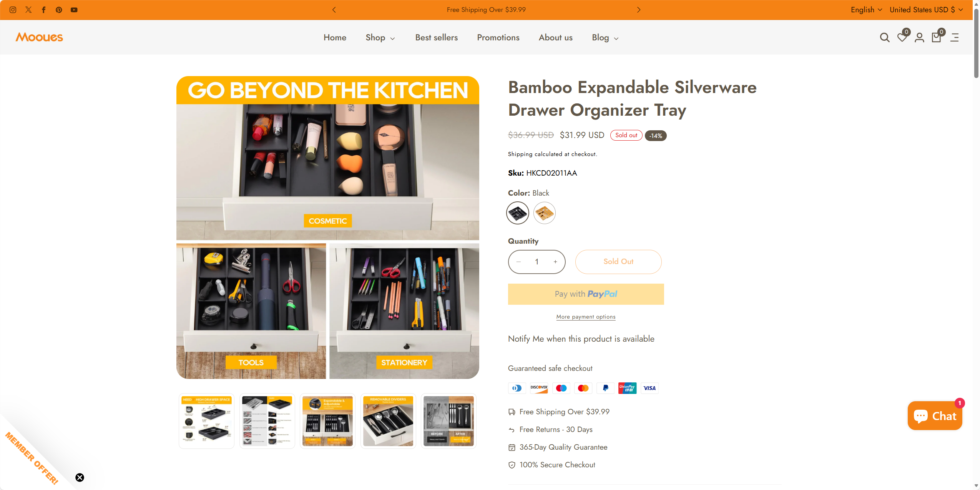This screenshot has width=980, height=490.
Task: Open the search magnifier icon
Action: pos(885,37)
